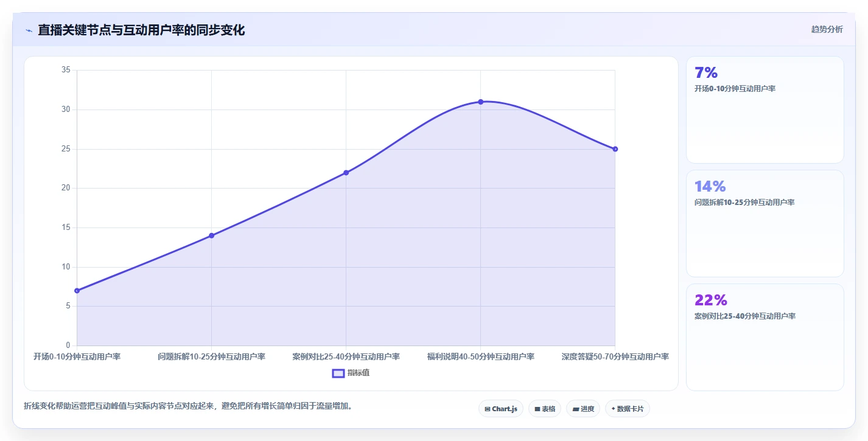
Task: Open the 22% 案例对比 stat card
Action: (765, 337)
